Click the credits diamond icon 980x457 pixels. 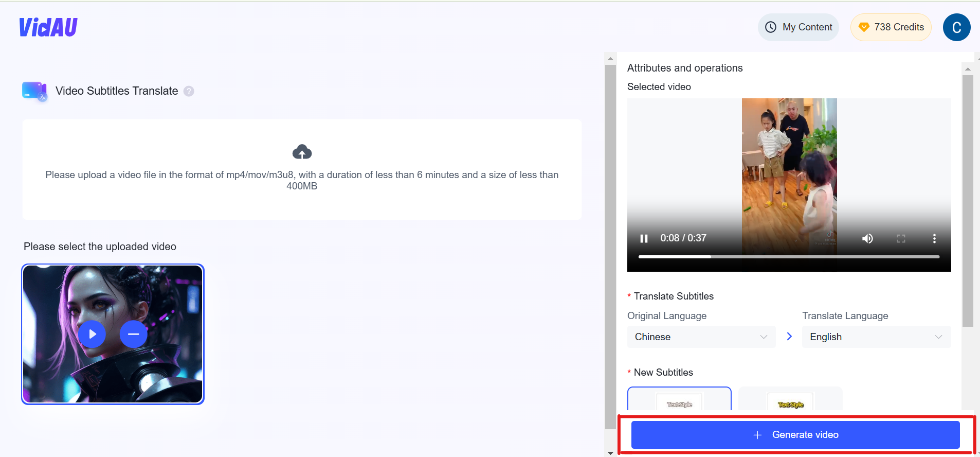(864, 27)
